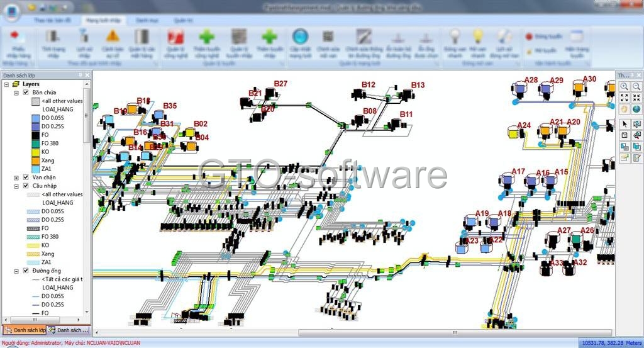The width and height of the screenshot is (644, 348).
Task: Click the red square icon in the ribbon
Action: [x=175, y=36]
